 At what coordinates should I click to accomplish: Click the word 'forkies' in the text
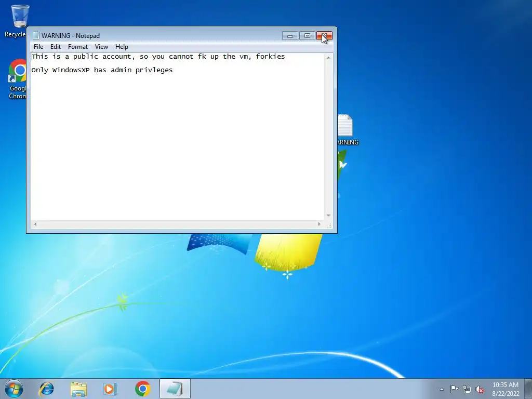coord(270,56)
